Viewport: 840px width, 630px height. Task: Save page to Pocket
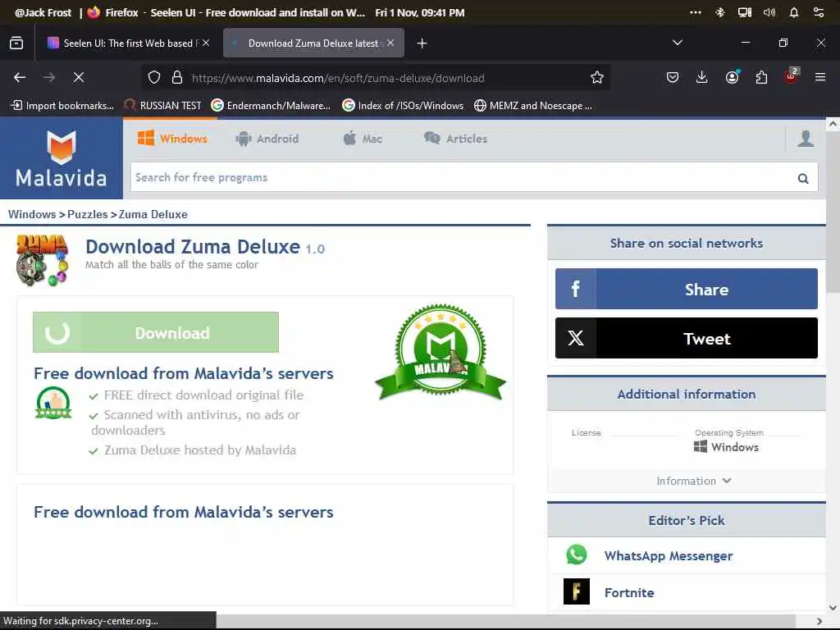click(x=673, y=78)
